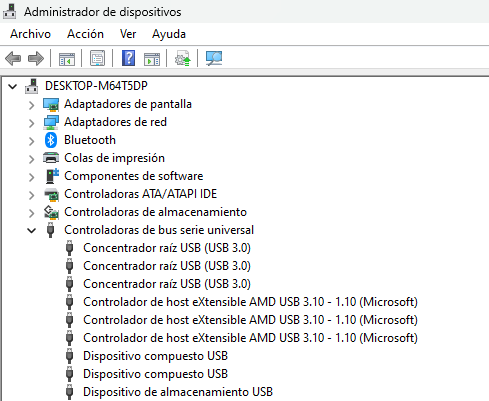Expand Componentes de software
Image resolution: width=489 pixels, height=401 pixels.
coord(31,177)
